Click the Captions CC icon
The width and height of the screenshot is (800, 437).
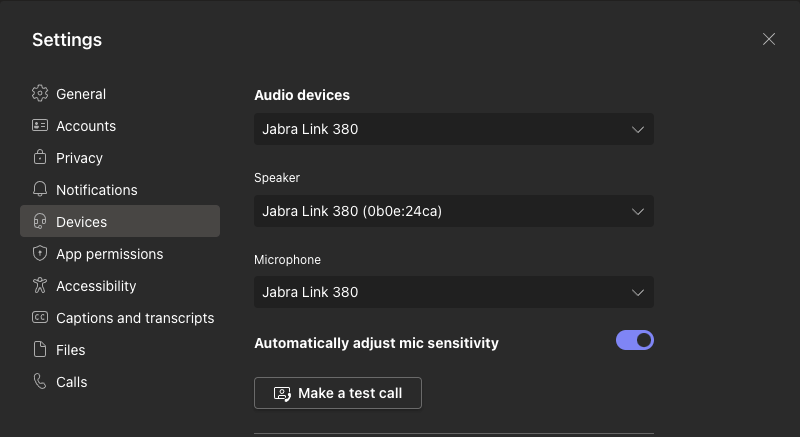(40, 317)
